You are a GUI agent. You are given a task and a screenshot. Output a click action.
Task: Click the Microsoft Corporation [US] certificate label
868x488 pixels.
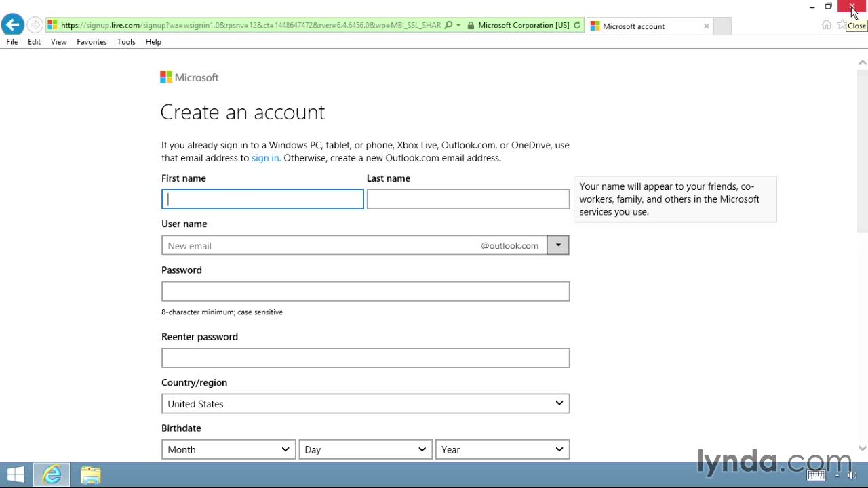(524, 26)
